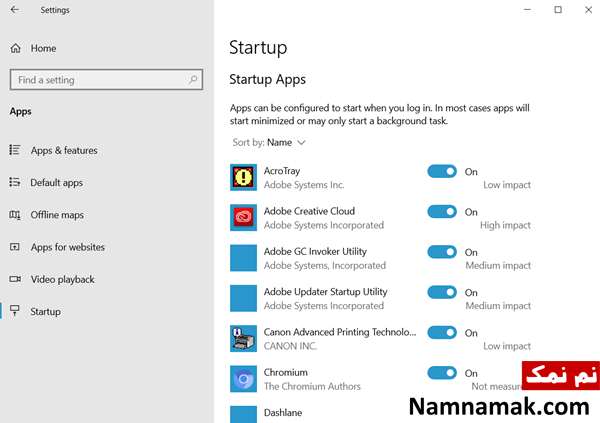The height and width of the screenshot is (423, 600).
Task: Click the Canon Advanced Printing icon
Action: coord(243,338)
